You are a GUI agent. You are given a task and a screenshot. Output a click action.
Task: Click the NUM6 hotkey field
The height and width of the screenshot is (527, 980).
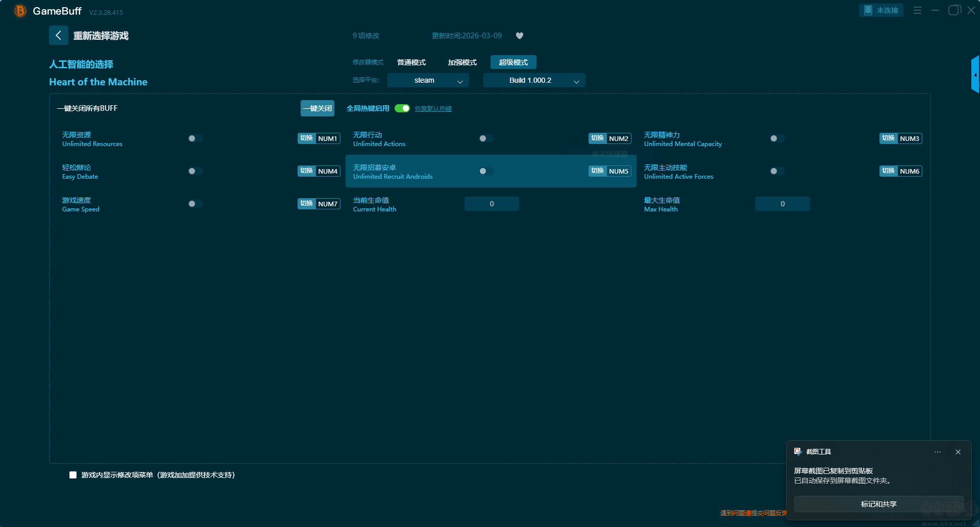coord(910,171)
